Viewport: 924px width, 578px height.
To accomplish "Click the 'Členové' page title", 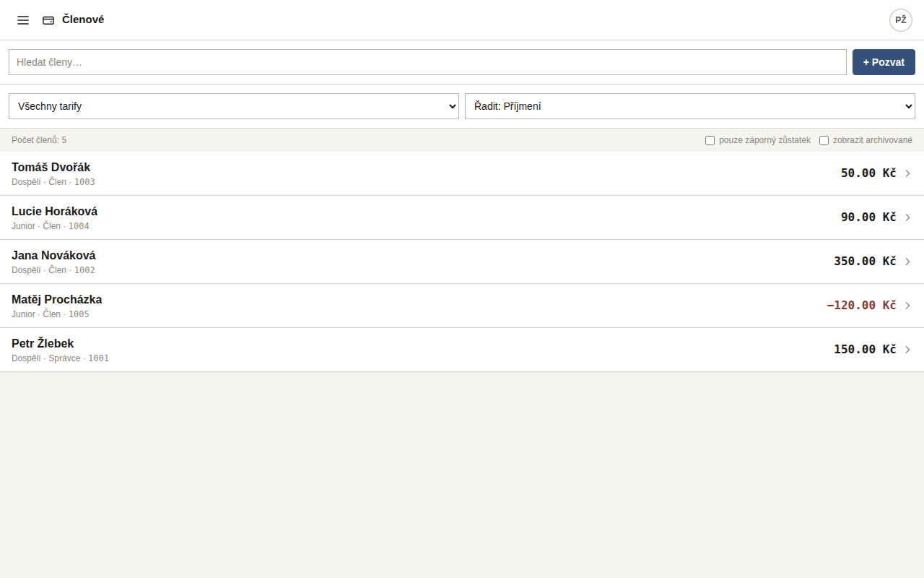I will (x=83, y=20).
